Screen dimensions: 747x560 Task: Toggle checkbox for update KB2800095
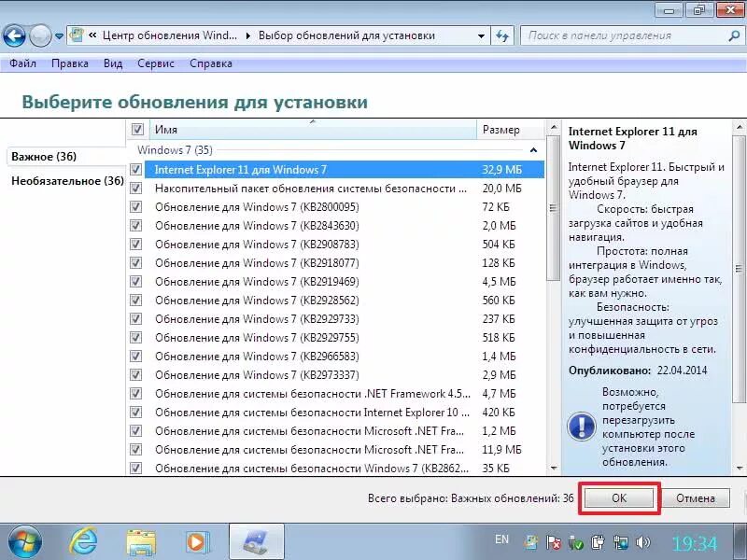(136, 206)
